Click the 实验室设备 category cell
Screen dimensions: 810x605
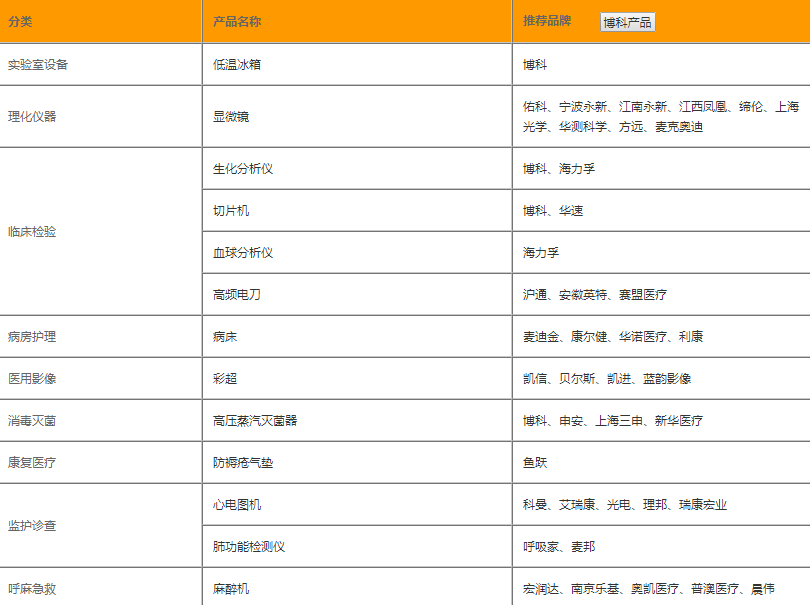click(101, 65)
